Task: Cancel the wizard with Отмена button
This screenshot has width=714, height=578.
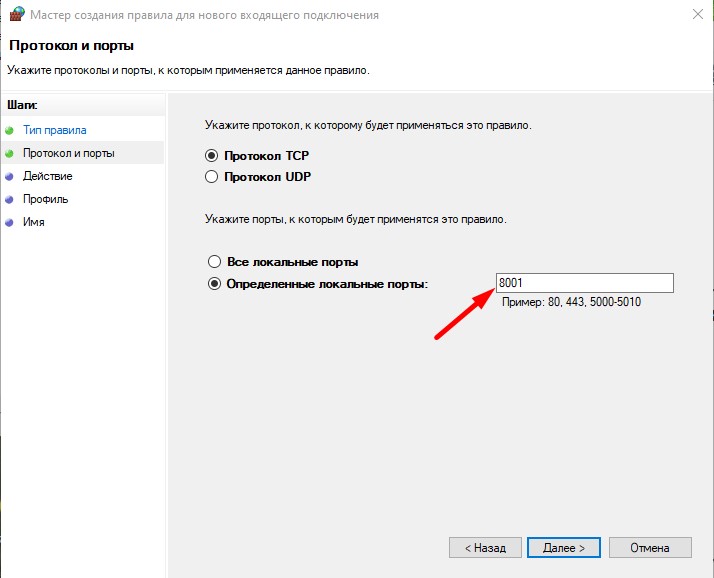Action: pyautogui.click(x=650, y=548)
